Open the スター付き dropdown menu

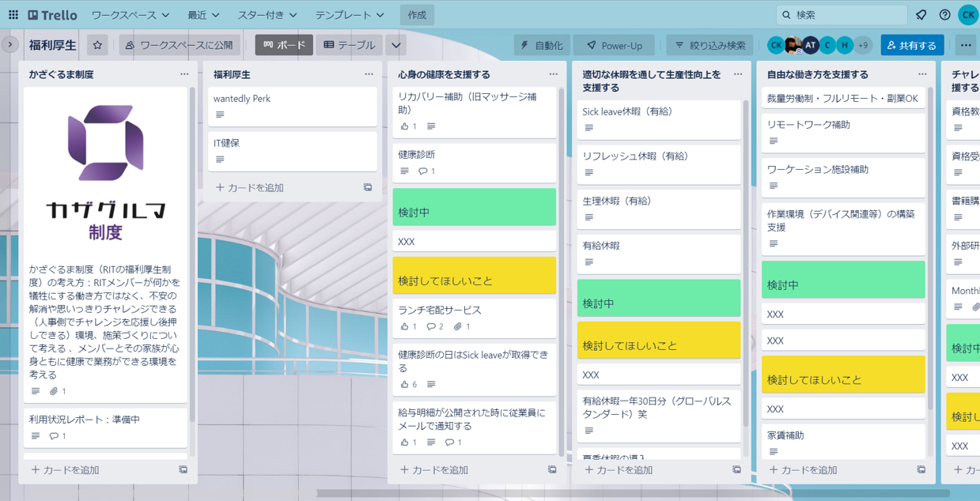[x=267, y=15]
